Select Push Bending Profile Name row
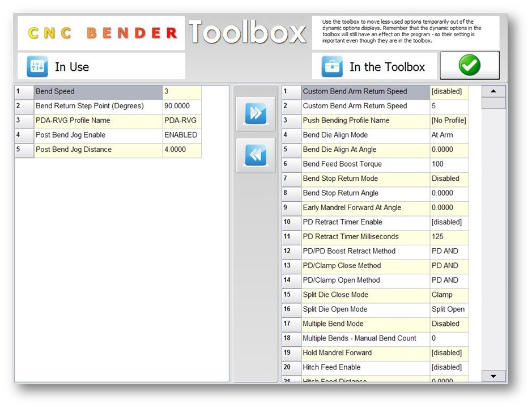The image size is (532, 408). click(365, 121)
